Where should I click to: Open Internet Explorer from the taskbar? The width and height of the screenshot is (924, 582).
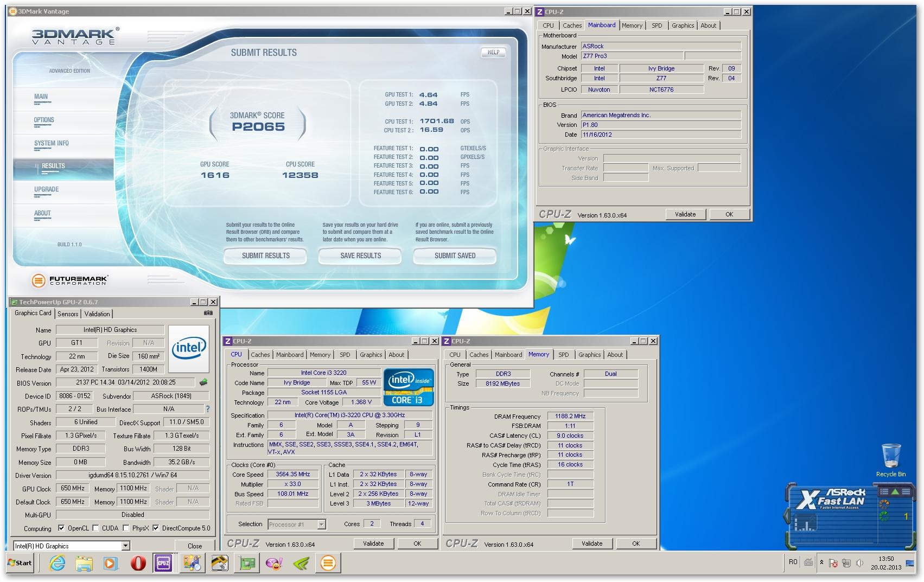57,564
